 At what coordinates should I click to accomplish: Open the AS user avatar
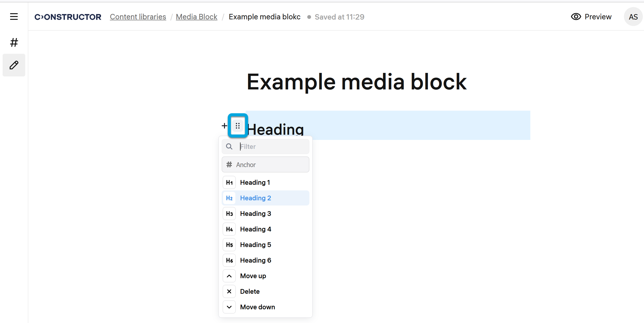point(633,17)
